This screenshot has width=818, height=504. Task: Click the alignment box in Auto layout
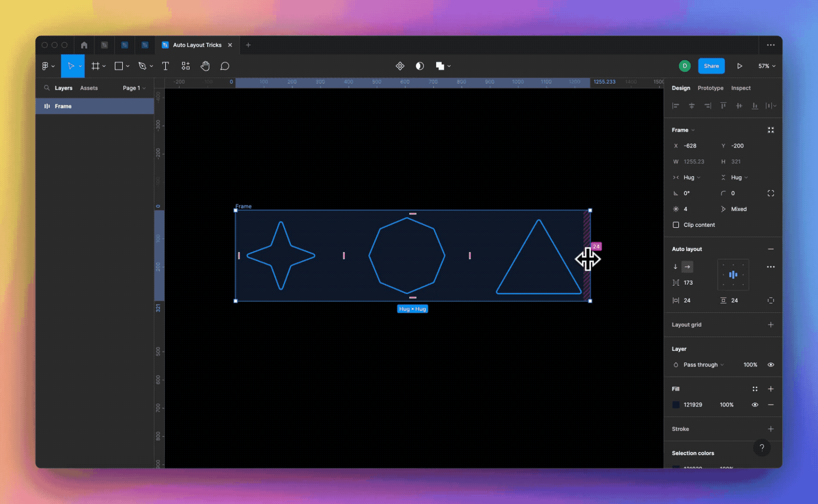[733, 275]
